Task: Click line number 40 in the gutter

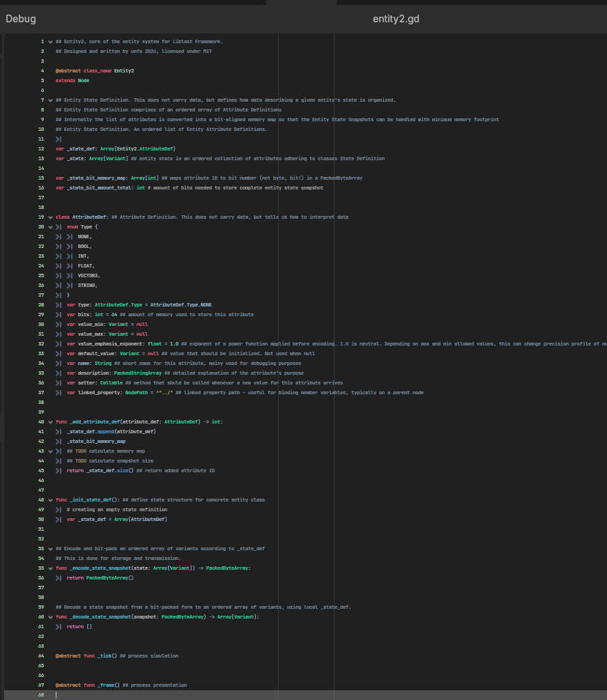Action: (x=41, y=422)
